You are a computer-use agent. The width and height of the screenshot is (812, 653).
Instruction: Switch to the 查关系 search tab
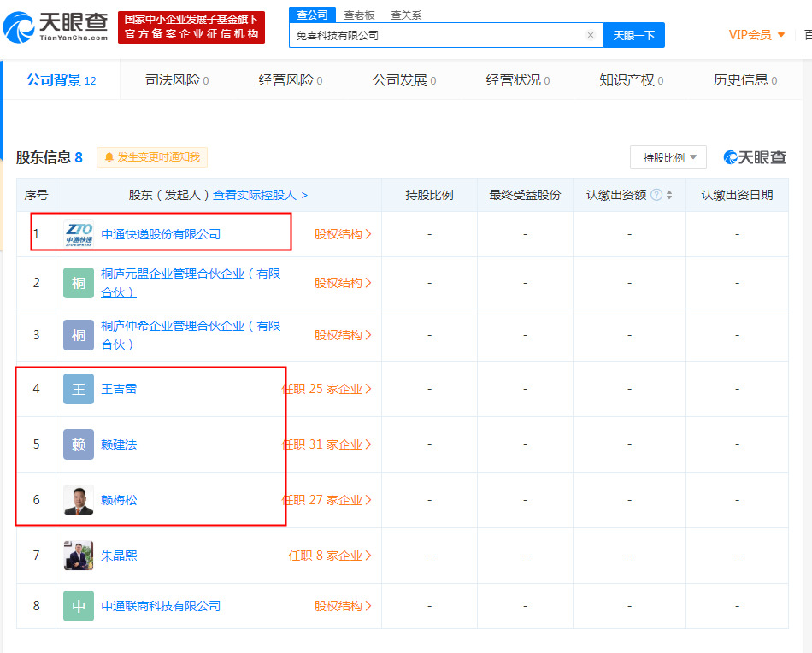click(x=406, y=15)
